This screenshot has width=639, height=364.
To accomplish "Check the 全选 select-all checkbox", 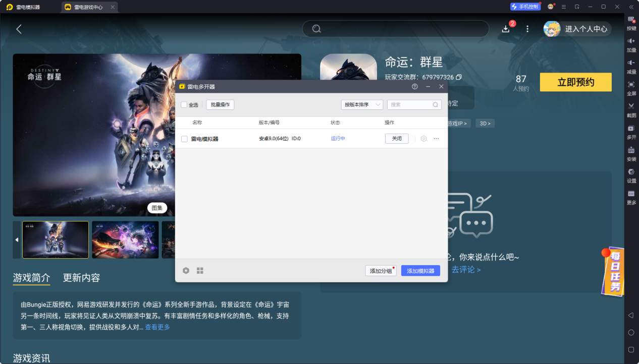I will pos(184,105).
